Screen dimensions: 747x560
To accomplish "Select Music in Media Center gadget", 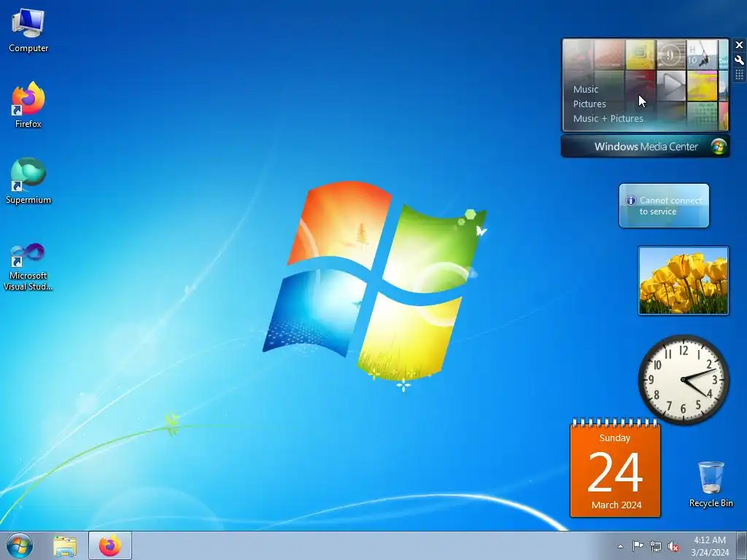I will pyautogui.click(x=586, y=89).
